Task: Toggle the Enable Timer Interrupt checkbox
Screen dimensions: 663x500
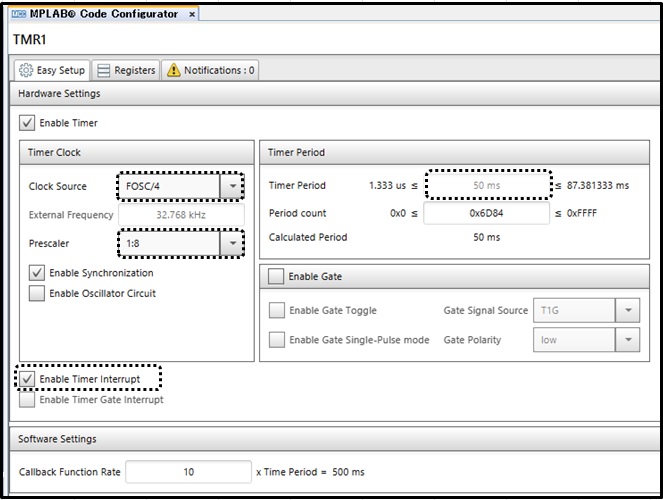Action: click(27, 379)
